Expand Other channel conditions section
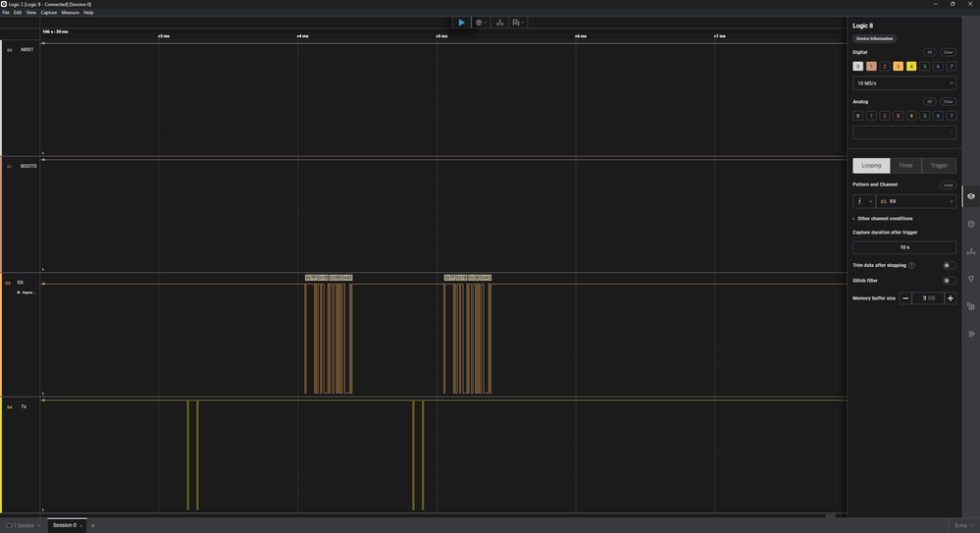This screenshot has width=980, height=533. (x=884, y=218)
